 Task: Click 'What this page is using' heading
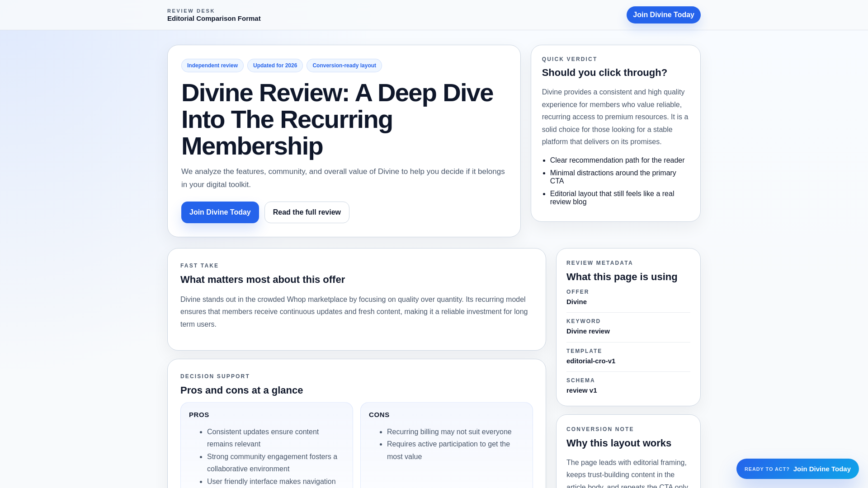pos(622,277)
